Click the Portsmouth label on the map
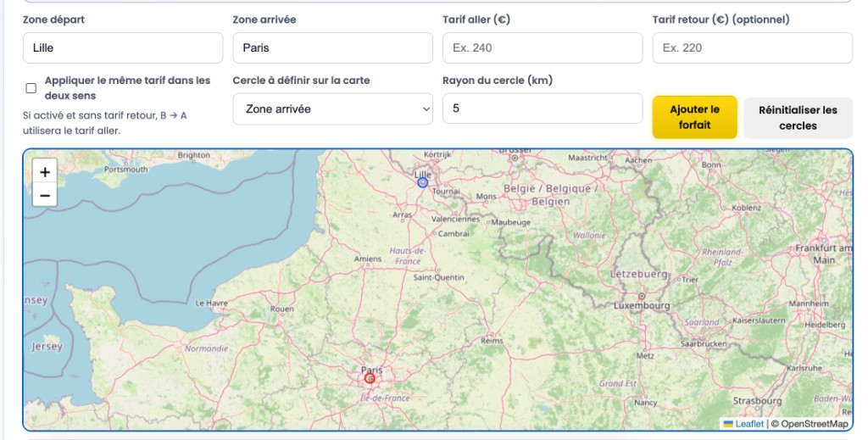This screenshot has width=868, height=440. (126, 170)
